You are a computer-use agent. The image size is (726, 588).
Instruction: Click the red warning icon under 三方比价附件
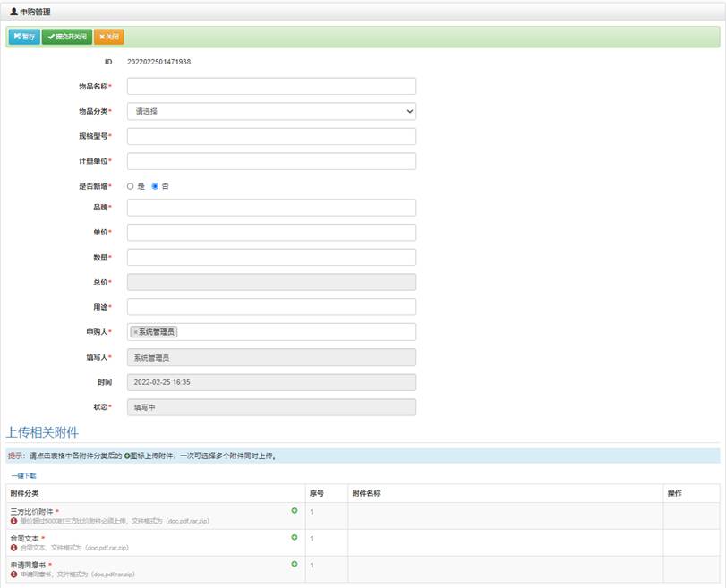pyautogui.click(x=14, y=521)
